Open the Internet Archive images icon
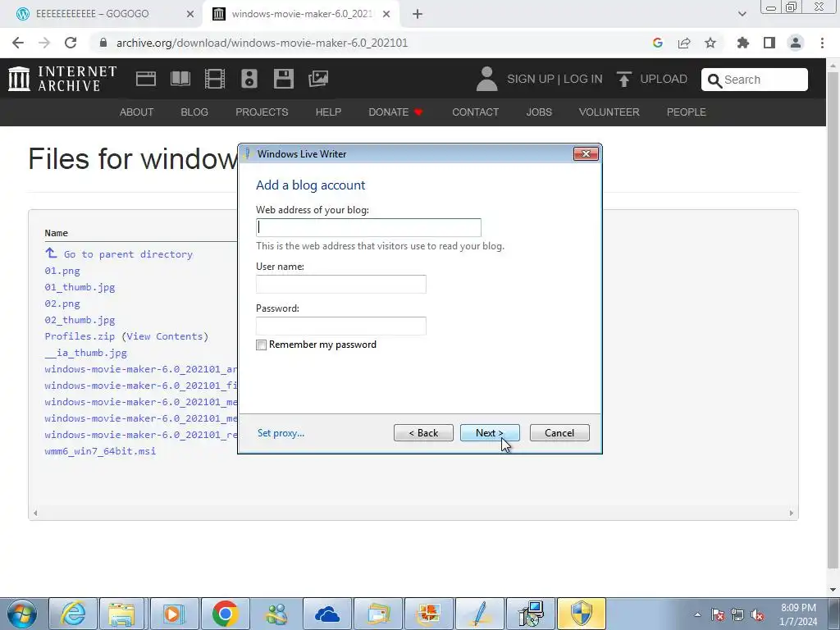Screen dimensions: 840x630 [x=318, y=79]
